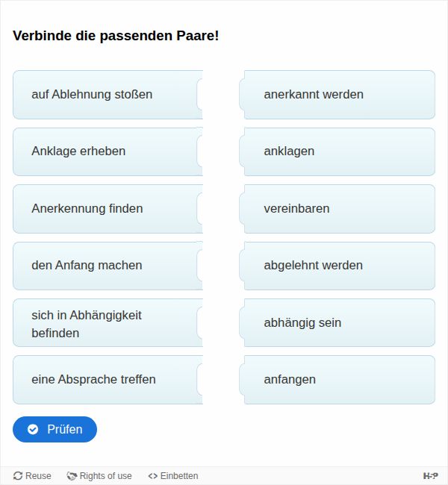Click the checkmark icon on Prüfen button
448x485 pixels.
click(33, 429)
